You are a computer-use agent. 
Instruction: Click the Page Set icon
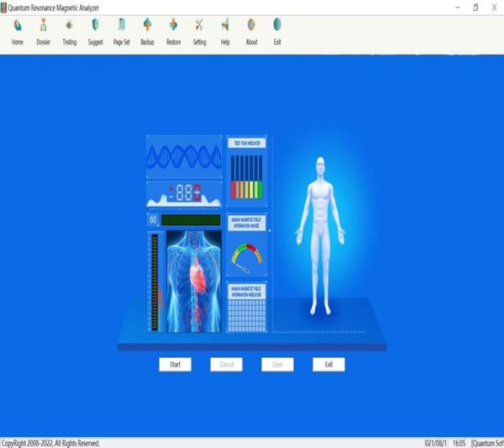point(121,25)
